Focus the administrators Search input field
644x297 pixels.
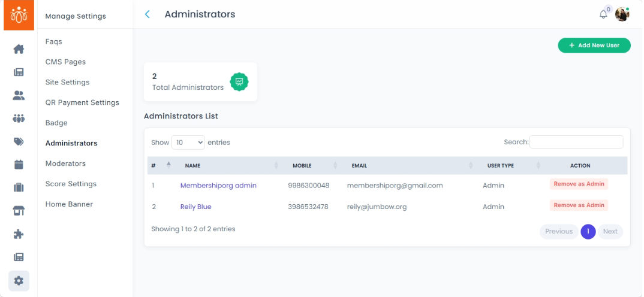tap(576, 142)
